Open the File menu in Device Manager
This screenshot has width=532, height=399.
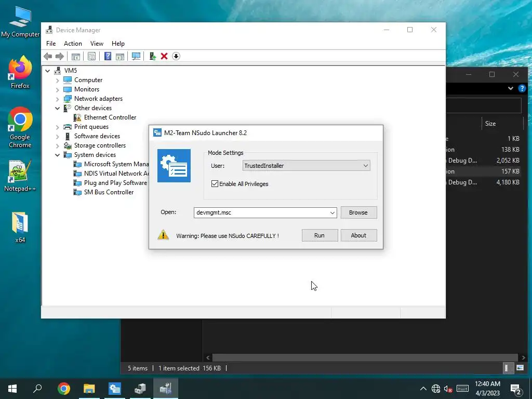coord(51,44)
